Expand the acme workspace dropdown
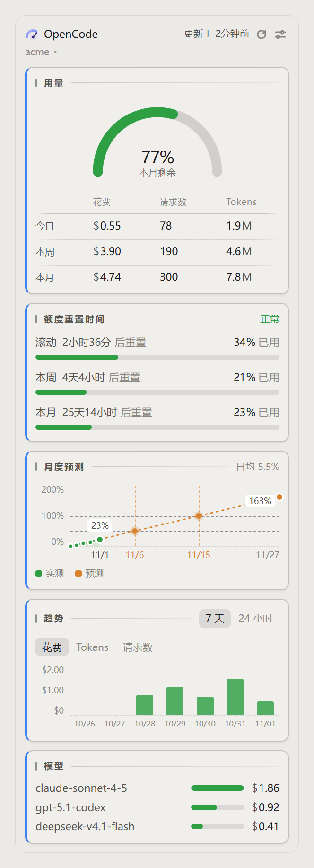Screen dimensions: 314x868 pos(41,52)
